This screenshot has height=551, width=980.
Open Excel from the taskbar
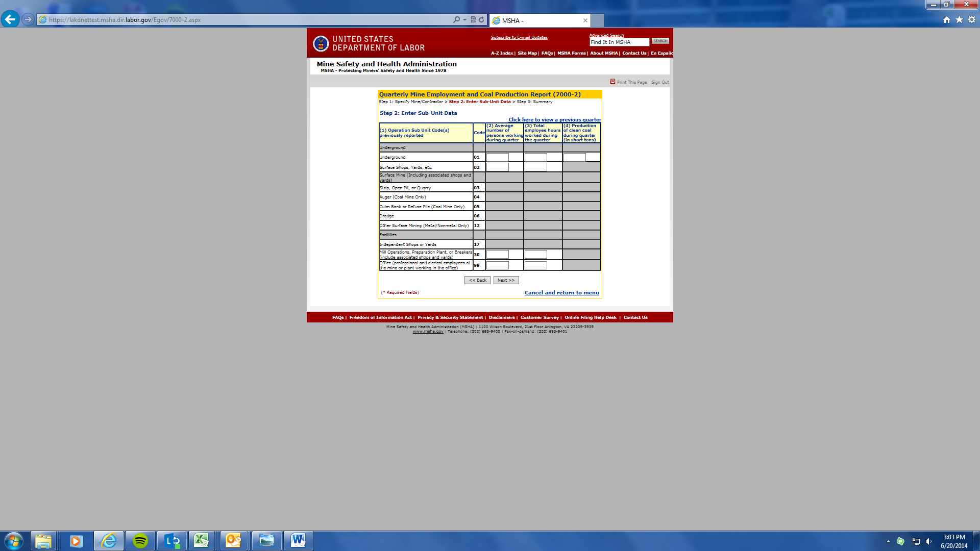tap(201, 540)
